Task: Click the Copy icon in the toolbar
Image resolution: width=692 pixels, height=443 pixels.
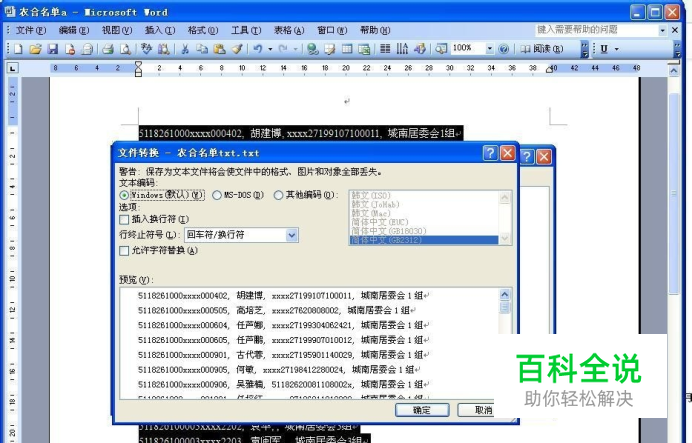Action: point(202,49)
